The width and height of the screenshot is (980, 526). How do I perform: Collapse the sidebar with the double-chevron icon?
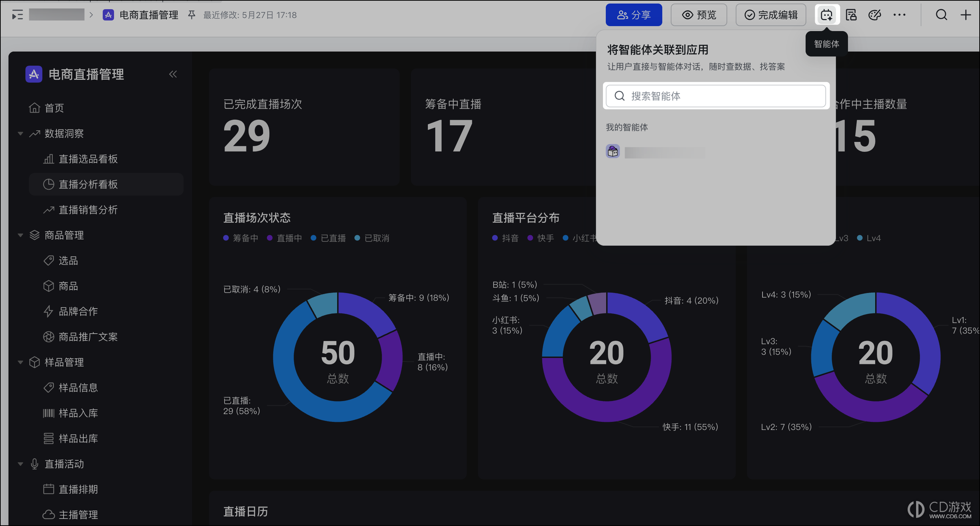point(173,74)
